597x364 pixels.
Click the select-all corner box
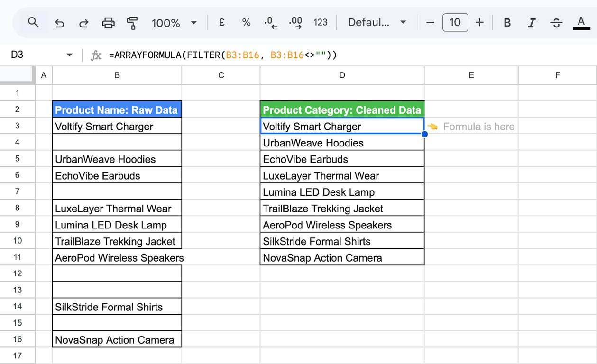click(x=18, y=75)
